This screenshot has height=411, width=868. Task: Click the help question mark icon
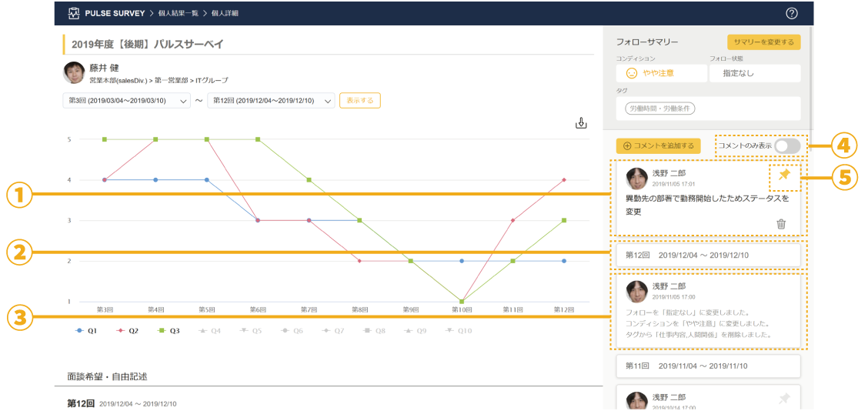click(792, 13)
